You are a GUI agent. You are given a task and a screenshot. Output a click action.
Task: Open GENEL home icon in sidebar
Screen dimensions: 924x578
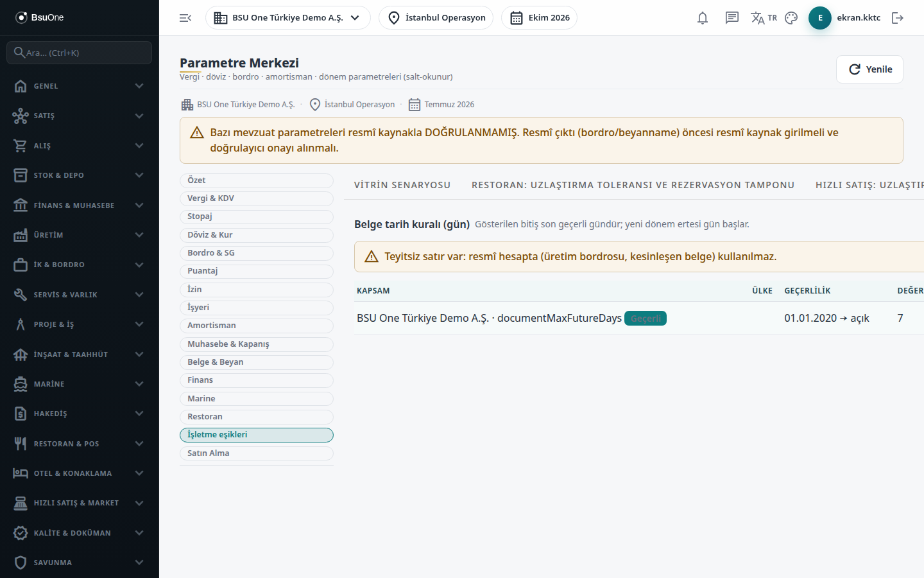click(21, 86)
